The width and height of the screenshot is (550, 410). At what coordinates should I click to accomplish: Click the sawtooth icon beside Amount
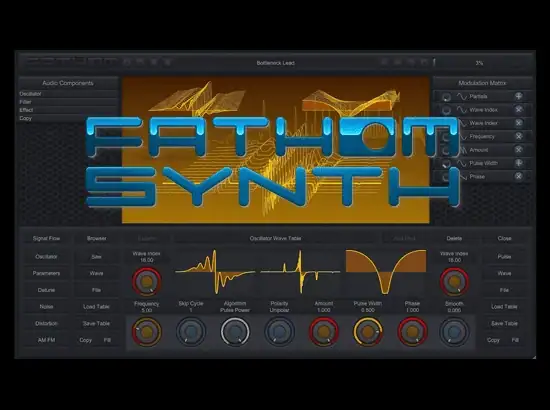tap(463, 150)
